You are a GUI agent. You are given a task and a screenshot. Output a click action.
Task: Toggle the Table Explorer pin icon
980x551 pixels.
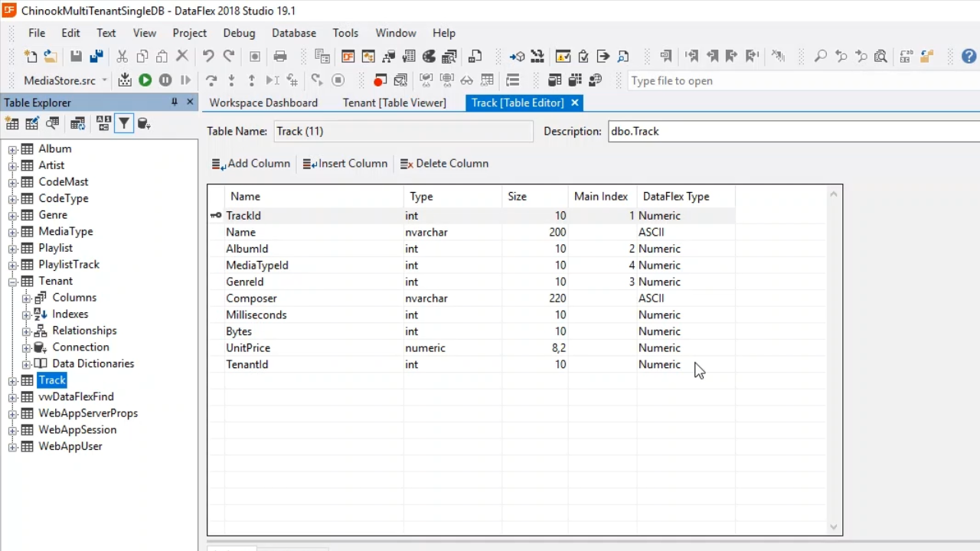tap(174, 102)
